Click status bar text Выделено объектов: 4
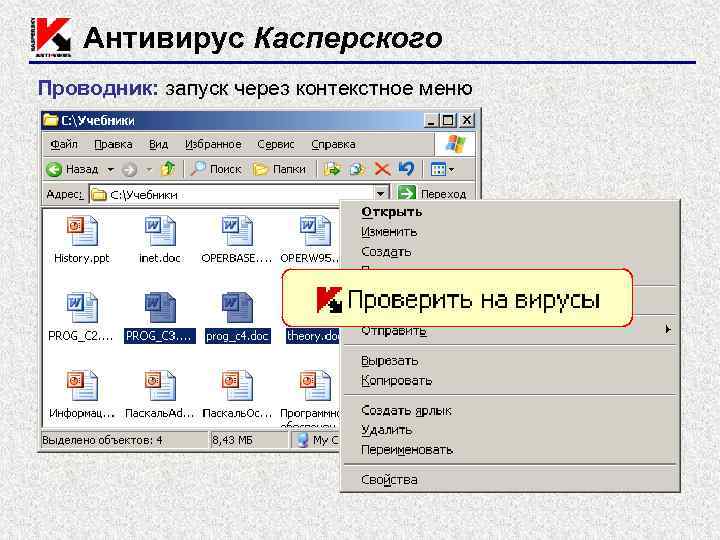The image size is (720, 540). 102,440
